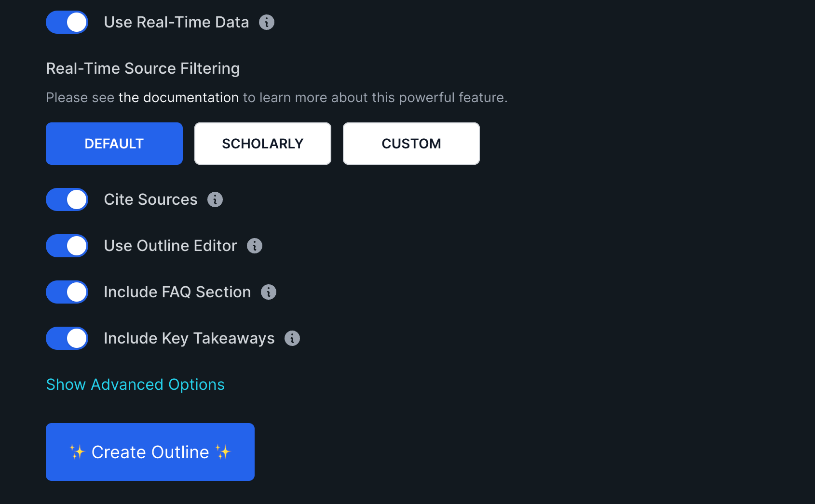Select the DEFAULT source filtering option
The image size is (815, 504).
click(x=114, y=144)
